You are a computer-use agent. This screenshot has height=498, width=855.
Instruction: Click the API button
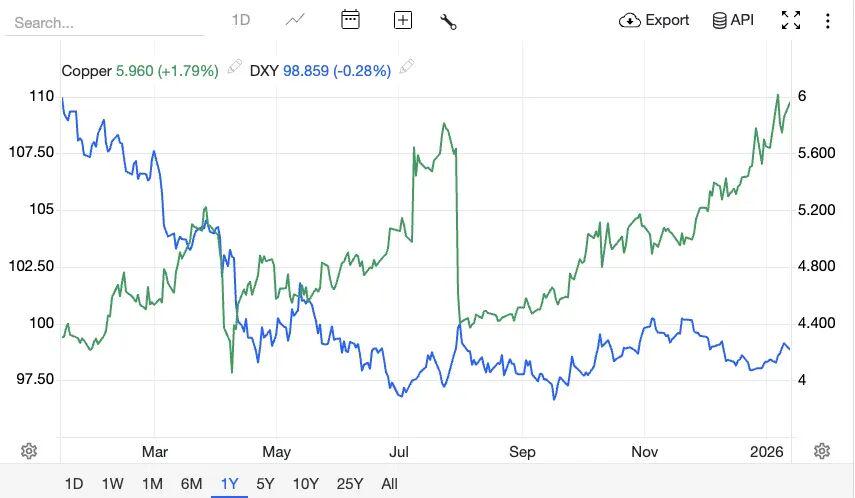733,20
